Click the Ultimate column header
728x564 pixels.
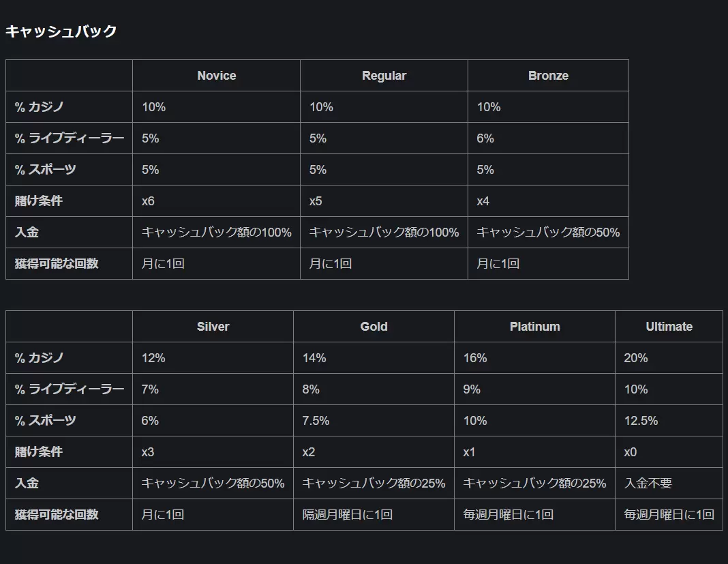(669, 327)
